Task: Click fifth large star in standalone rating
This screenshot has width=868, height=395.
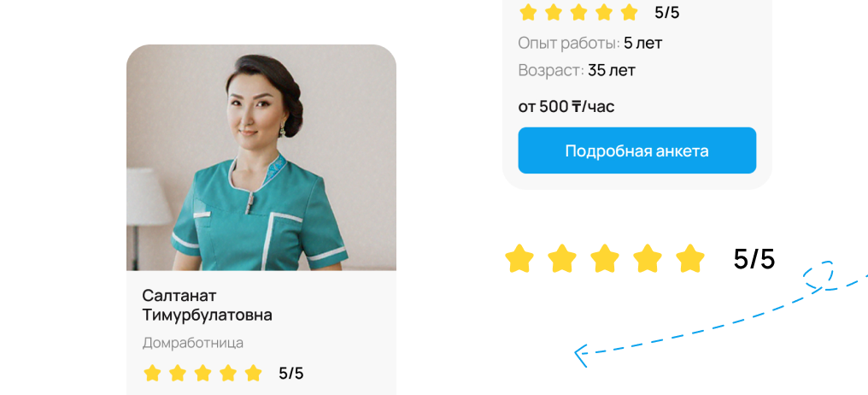Action: pyautogui.click(x=690, y=259)
